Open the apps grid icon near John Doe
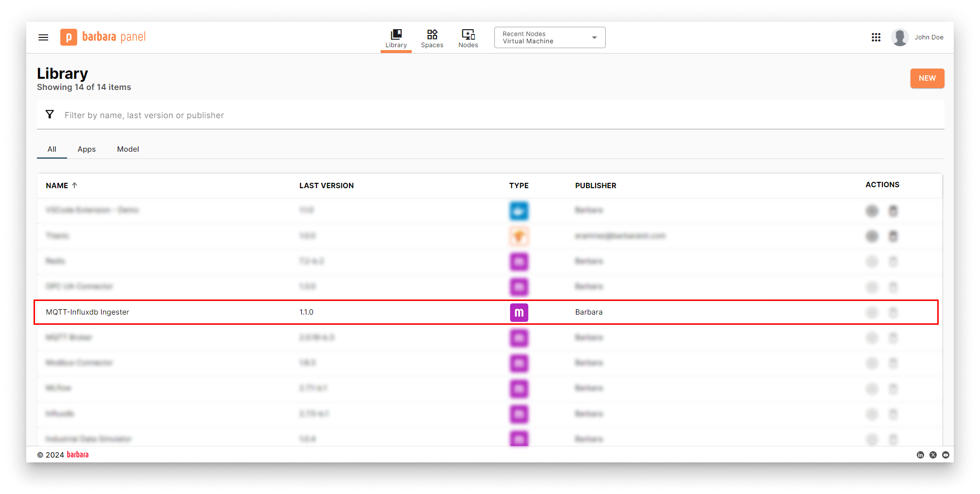The image size is (980, 494). pyautogui.click(x=876, y=37)
